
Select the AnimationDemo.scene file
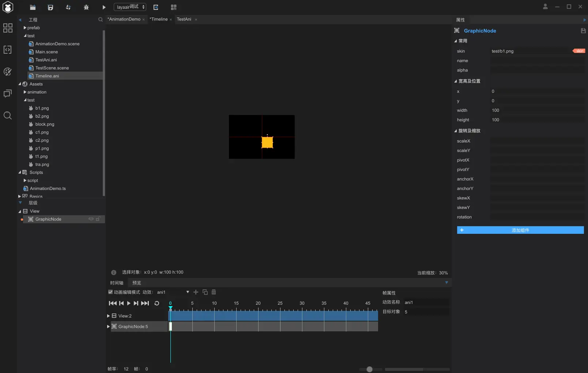point(57,44)
